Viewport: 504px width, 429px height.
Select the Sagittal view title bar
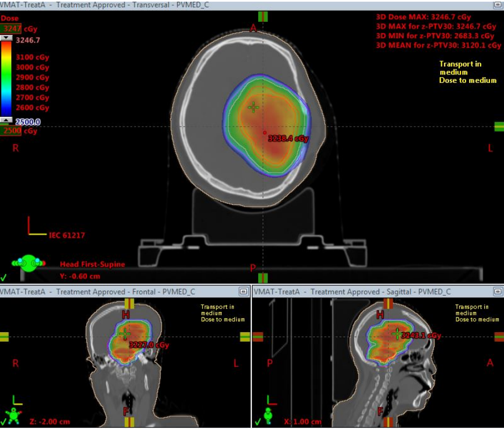364,291
